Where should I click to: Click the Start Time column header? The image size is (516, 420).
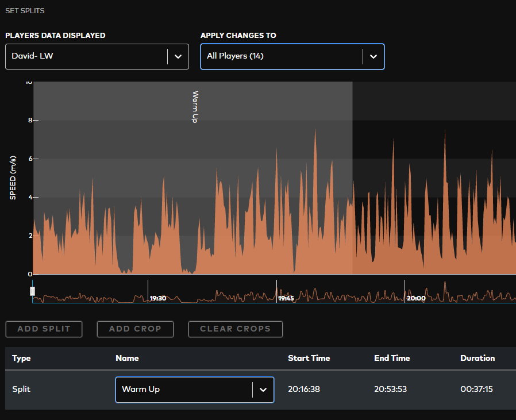click(309, 358)
